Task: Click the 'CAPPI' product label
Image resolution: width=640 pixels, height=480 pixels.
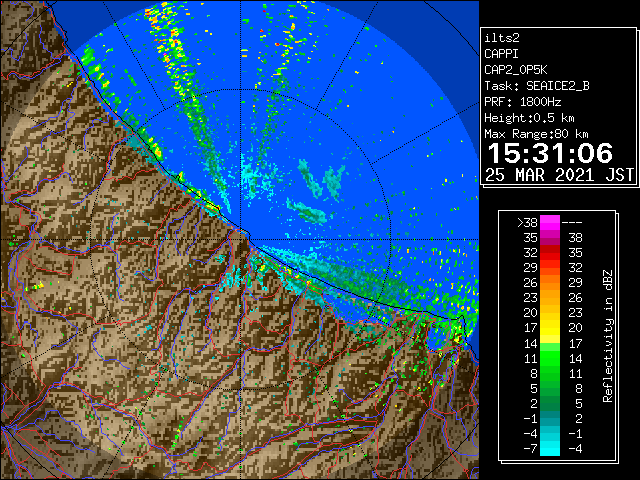Action: click(x=501, y=54)
